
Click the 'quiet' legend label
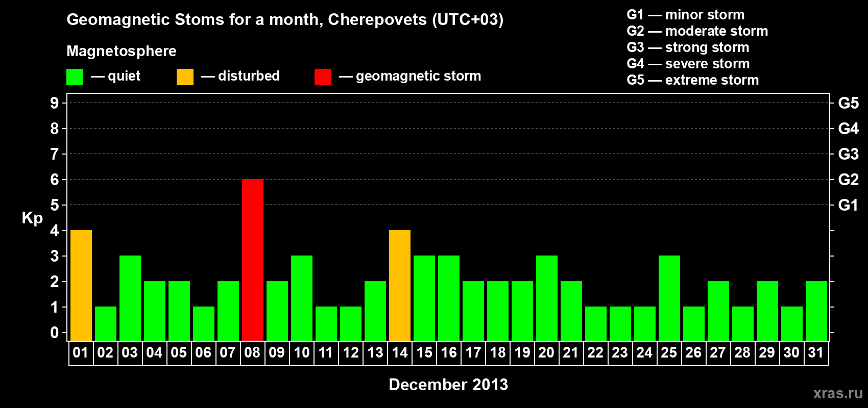(x=124, y=76)
